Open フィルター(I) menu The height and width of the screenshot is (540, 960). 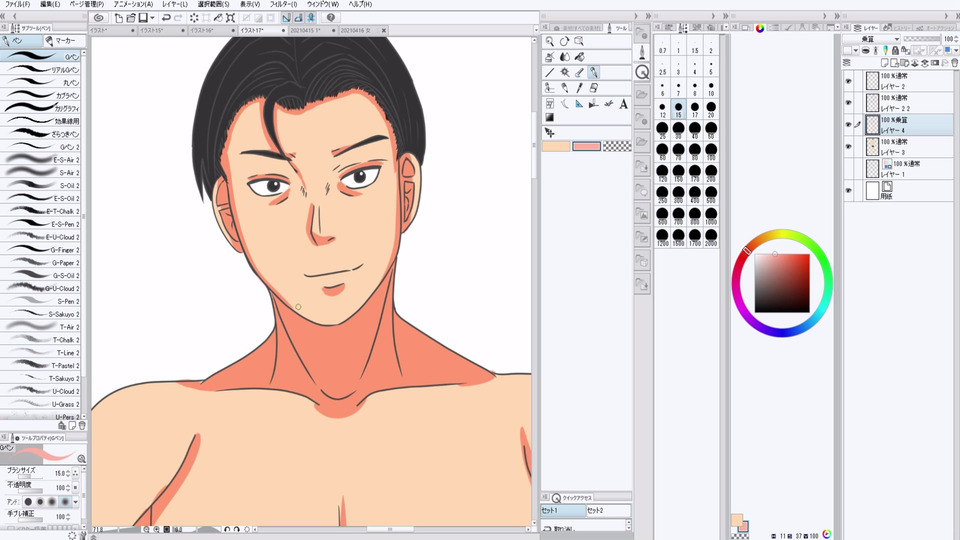pos(283,4)
